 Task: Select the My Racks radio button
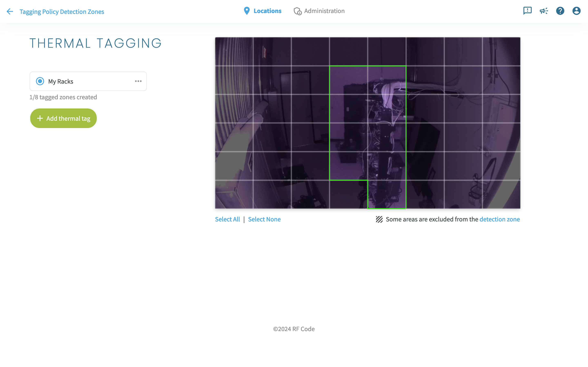[40, 81]
